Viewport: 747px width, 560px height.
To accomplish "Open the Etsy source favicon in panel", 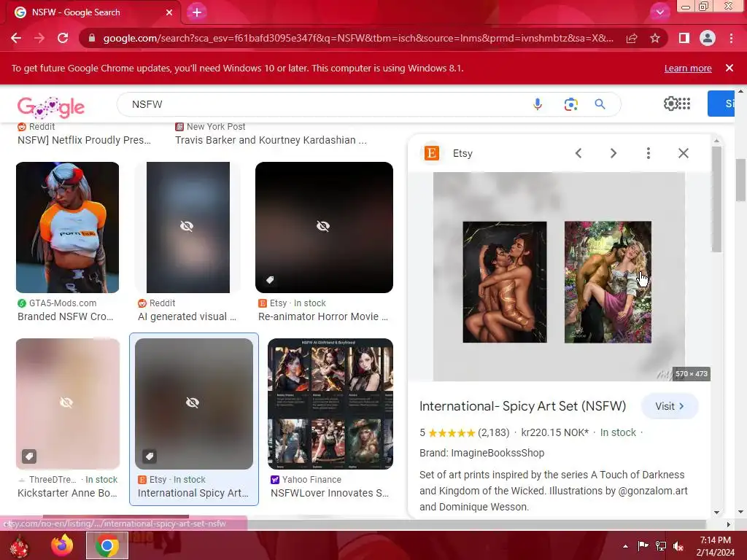I will pyautogui.click(x=432, y=153).
